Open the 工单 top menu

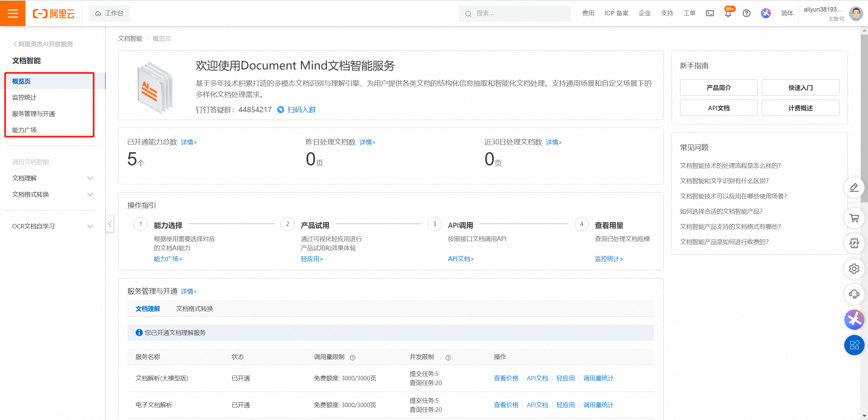click(x=689, y=13)
